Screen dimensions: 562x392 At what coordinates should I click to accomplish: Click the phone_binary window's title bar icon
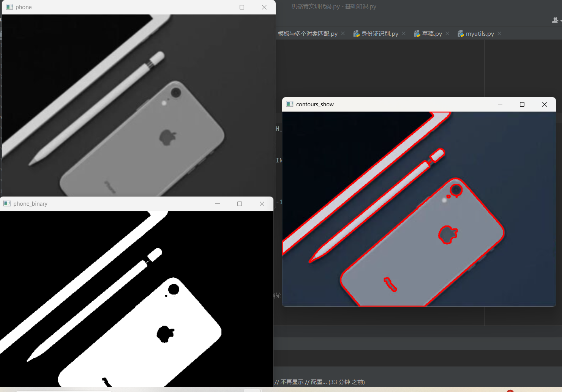pyautogui.click(x=7, y=203)
